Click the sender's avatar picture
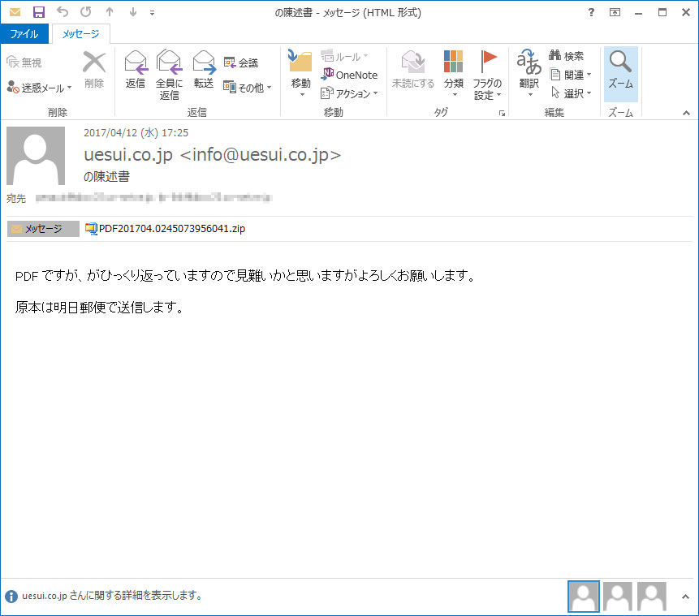 click(36, 156)
